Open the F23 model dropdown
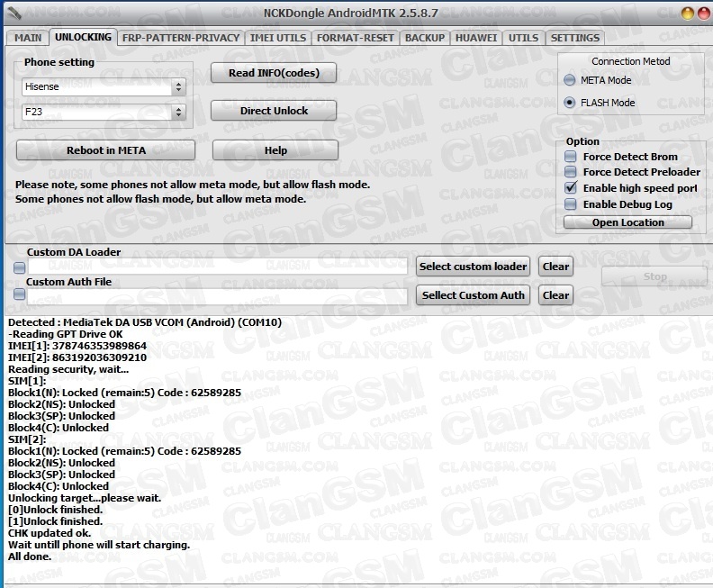The image size is (713, 588). tap(104, 112)
